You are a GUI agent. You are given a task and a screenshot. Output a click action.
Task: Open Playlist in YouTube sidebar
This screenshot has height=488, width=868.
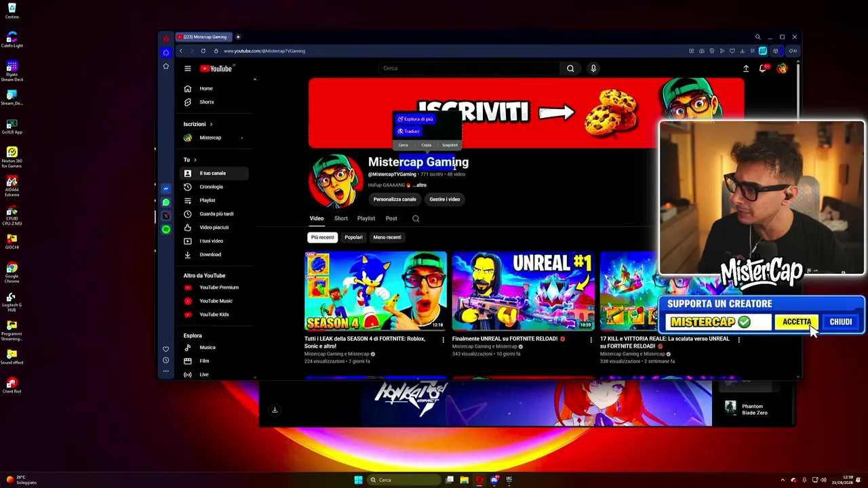[214, 200]
